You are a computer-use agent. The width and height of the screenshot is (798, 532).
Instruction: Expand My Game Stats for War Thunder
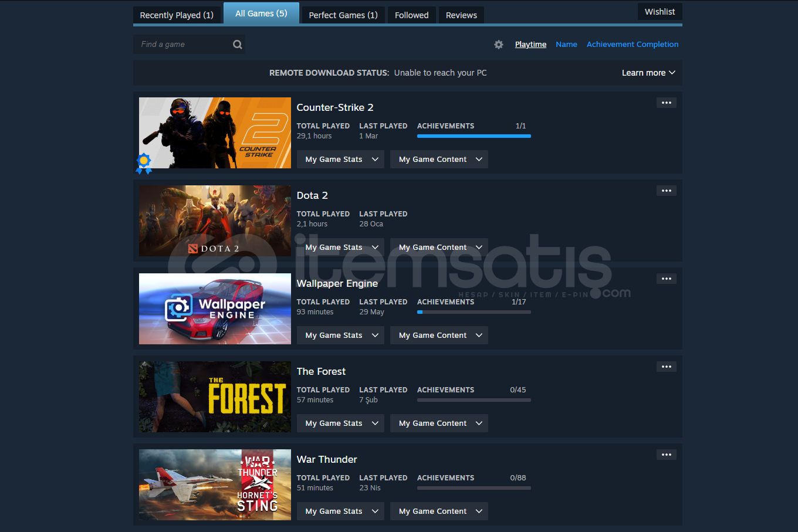pyautogui.click(x=341, y=511)
